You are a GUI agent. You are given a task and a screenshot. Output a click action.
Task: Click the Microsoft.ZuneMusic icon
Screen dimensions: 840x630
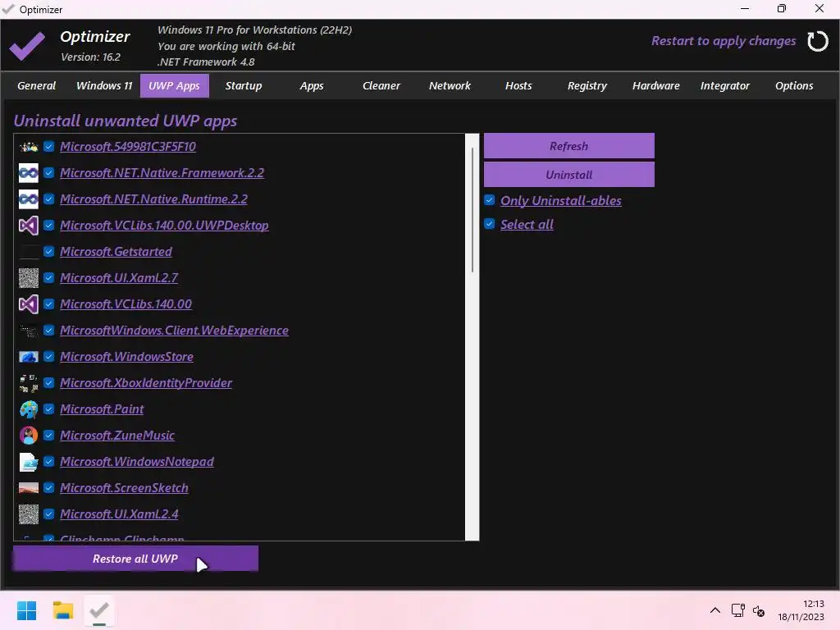(29, 436)
